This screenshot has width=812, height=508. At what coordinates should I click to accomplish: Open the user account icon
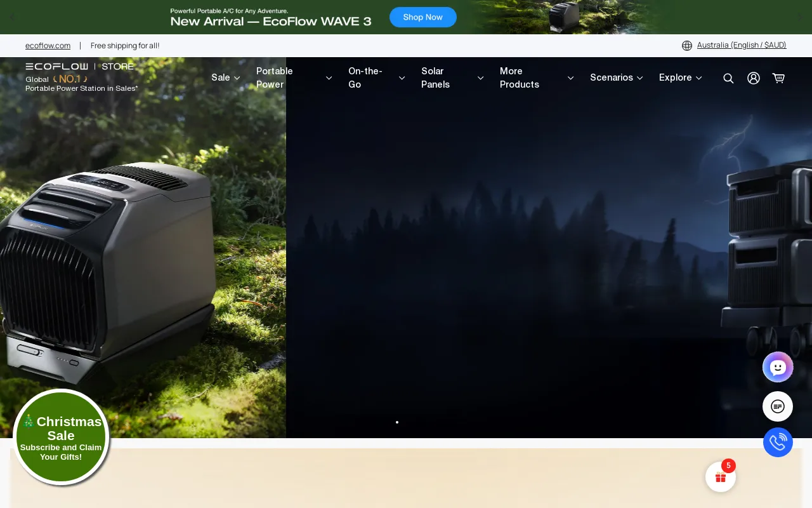coord(754,78)
